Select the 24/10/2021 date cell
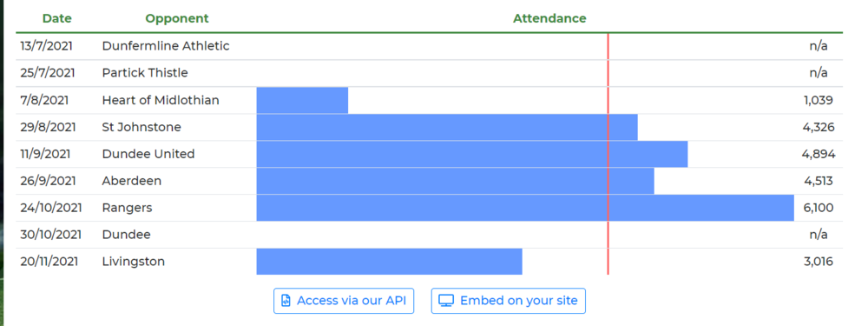Viewport: 868px width, 326px height. [51, 208]
